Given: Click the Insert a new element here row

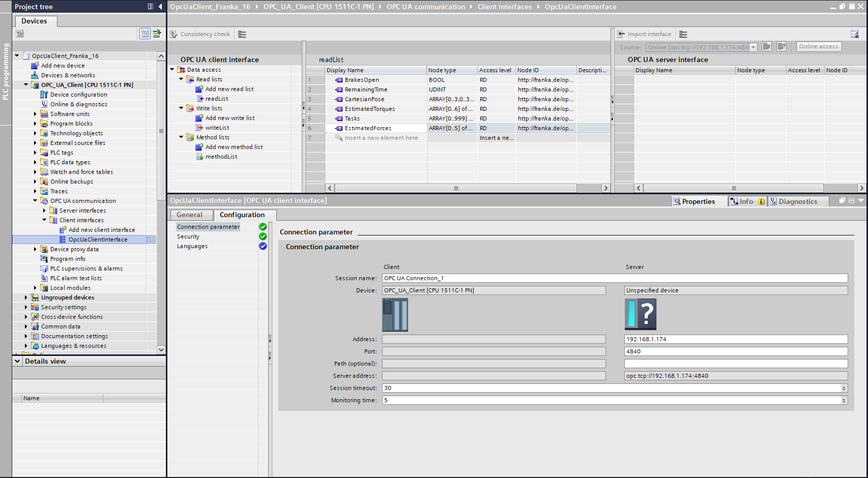Looking at the screenshot, I should pyautogui.click(x=381, y=138).
